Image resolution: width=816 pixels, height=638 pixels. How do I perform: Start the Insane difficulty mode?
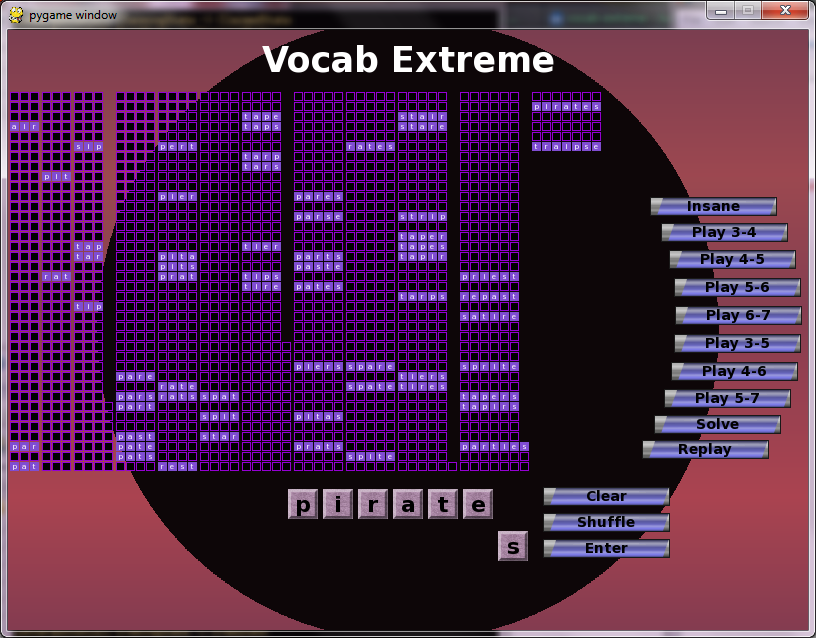713,206
